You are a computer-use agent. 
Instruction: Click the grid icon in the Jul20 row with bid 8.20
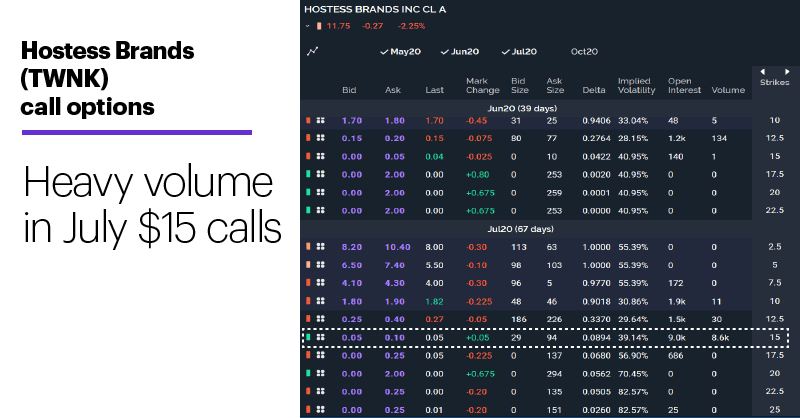(320, 247)
